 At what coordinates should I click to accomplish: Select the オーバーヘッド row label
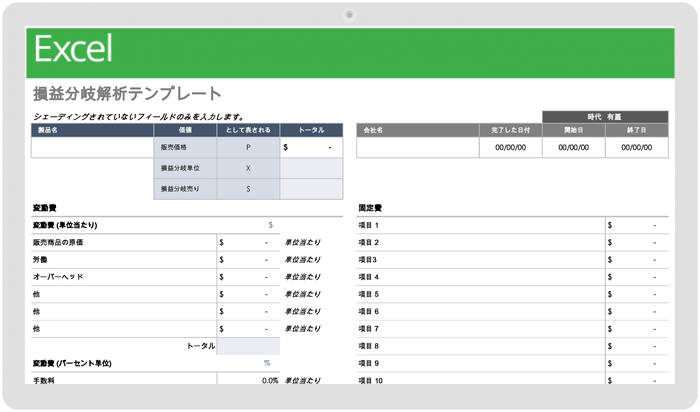pos(58,277)
